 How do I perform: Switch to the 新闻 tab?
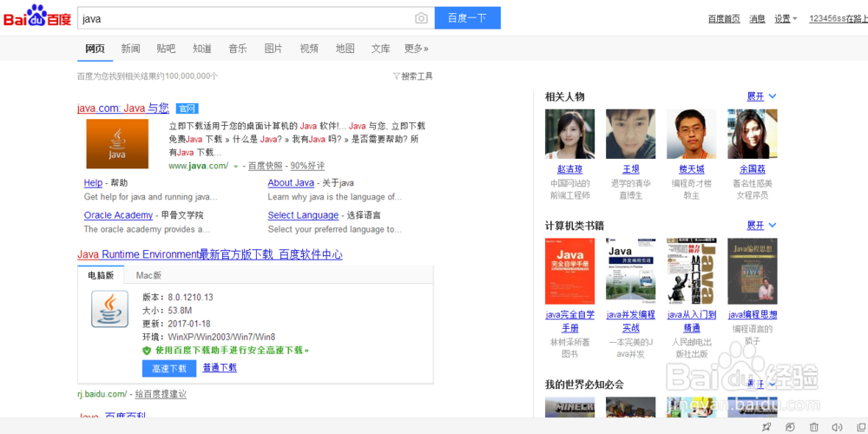coord(131,49)
